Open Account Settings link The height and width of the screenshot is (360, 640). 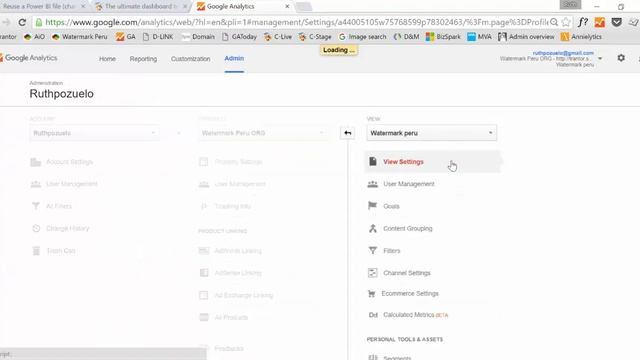point(69,162)
